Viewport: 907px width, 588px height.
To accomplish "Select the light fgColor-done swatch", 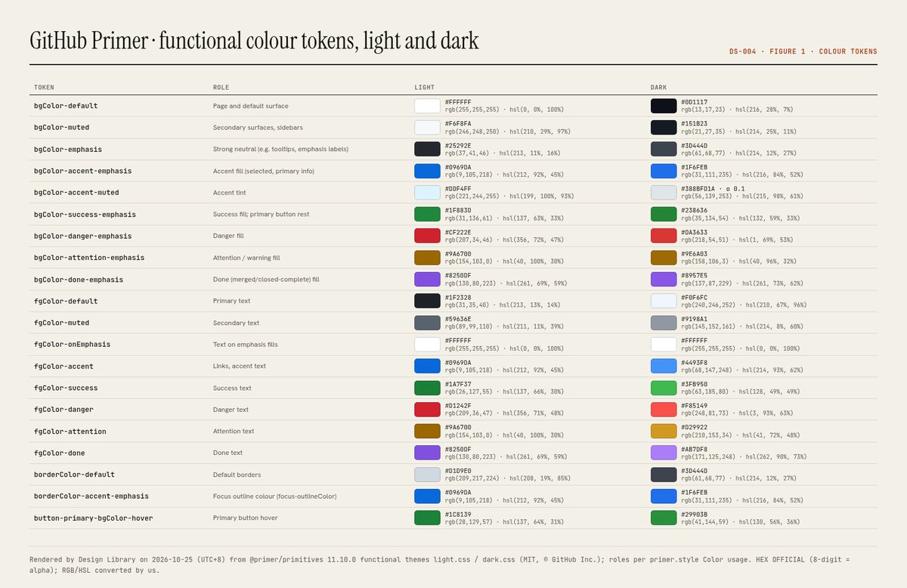I will (427, 453).
